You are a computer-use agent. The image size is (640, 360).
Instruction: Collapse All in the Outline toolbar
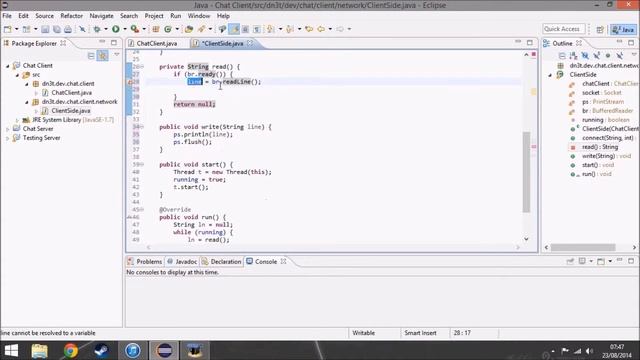pyautogui.click(x=562, y=55)
